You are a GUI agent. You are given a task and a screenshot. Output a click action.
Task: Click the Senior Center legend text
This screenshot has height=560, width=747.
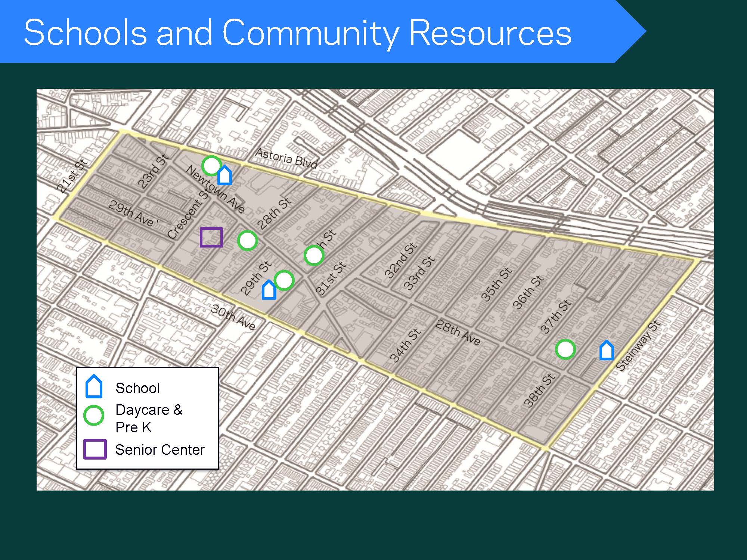tap(160, 449)
